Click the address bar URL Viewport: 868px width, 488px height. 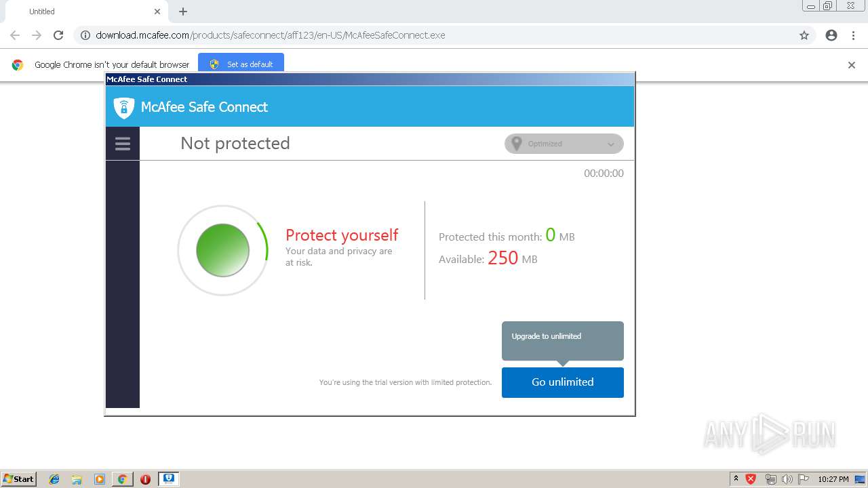[x=271, y=35]
